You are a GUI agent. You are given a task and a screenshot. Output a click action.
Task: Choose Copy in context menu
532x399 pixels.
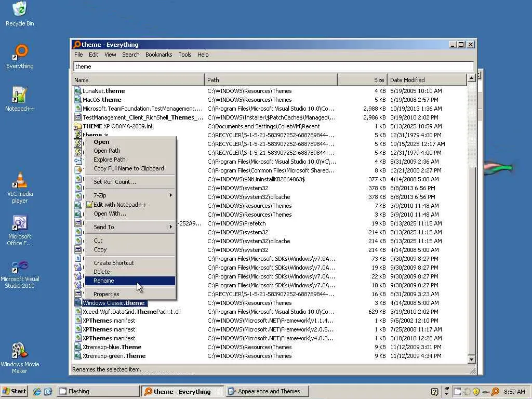pos(130,249)
